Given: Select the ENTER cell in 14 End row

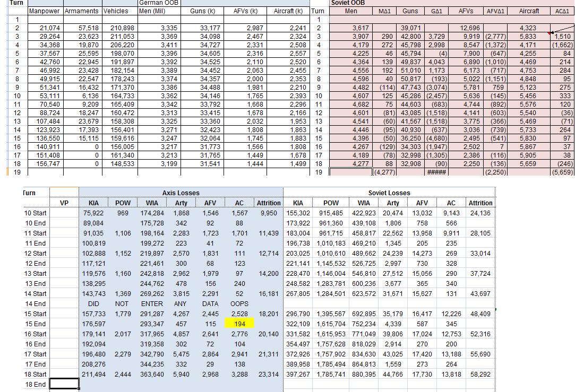Looking at the screenshot, I should pos(152,304).
